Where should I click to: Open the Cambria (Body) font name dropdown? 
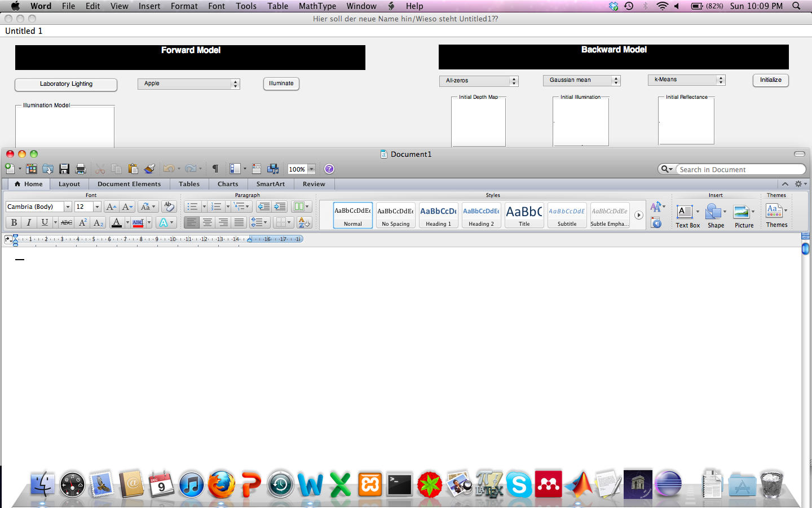(x=68, y=207)
